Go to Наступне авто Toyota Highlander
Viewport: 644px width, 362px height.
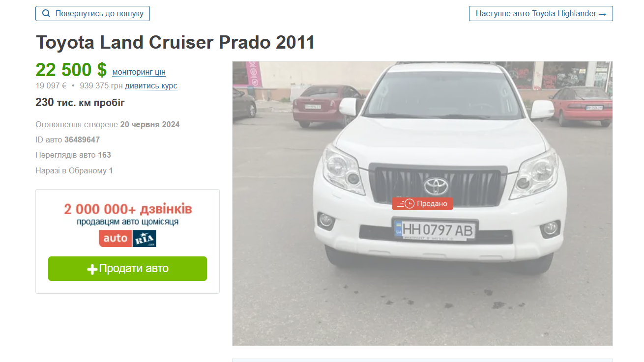click(x=541, y=14)
